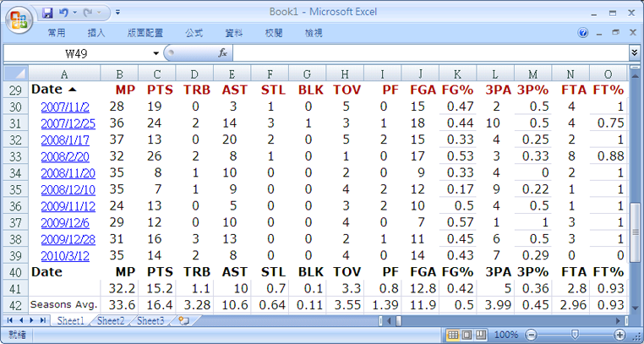Viewport: 644px width, 344px height.
Task: Go to the last sheet tab arrow
Action: (x=42, y=320)
